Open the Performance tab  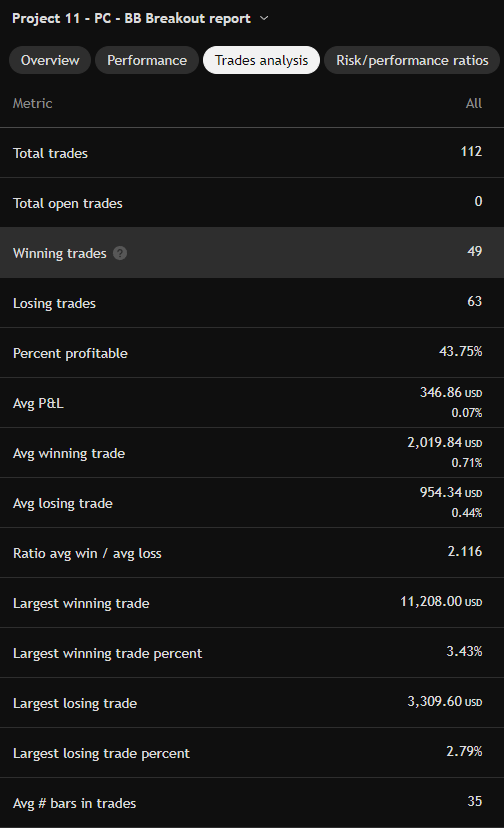[x=147, y=60]
